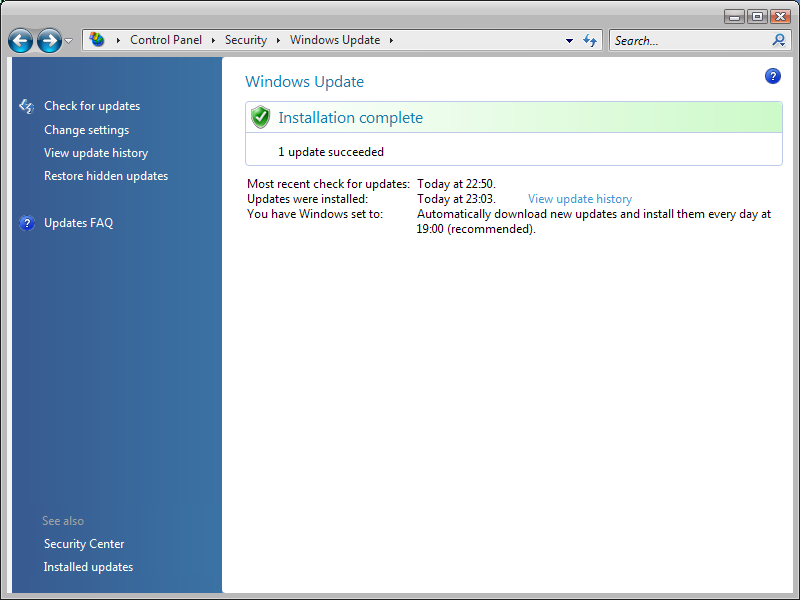Open View update history beside install time
The image size is (800, 600).
[580, 198]
